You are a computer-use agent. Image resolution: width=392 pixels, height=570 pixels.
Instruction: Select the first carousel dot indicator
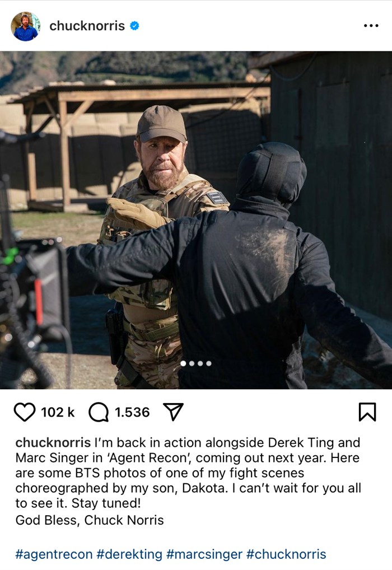tap(183, 363)
